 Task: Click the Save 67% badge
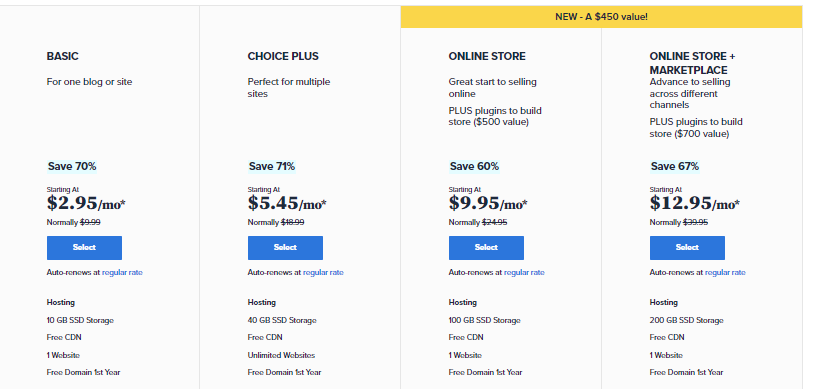[674, 166]
